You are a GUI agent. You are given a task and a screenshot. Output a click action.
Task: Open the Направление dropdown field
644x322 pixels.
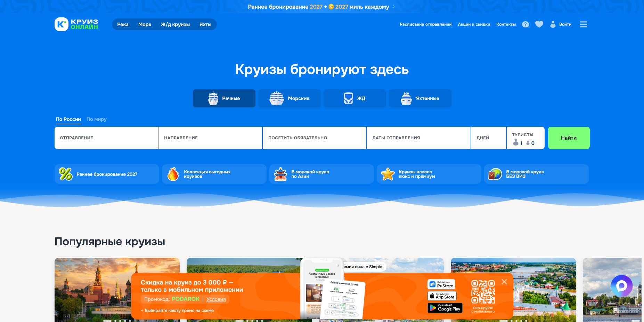[x=210, y=138]
